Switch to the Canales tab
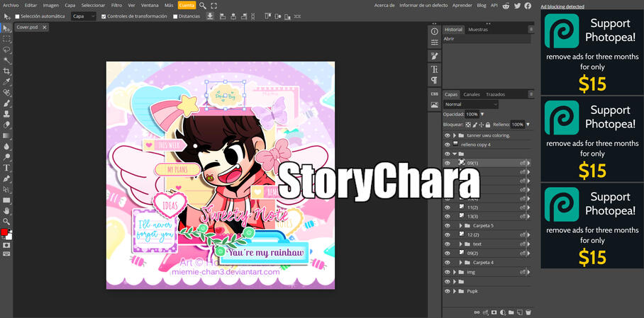Image resolution: width=644 pixels, height=318 pixels. tap(472, 94)
